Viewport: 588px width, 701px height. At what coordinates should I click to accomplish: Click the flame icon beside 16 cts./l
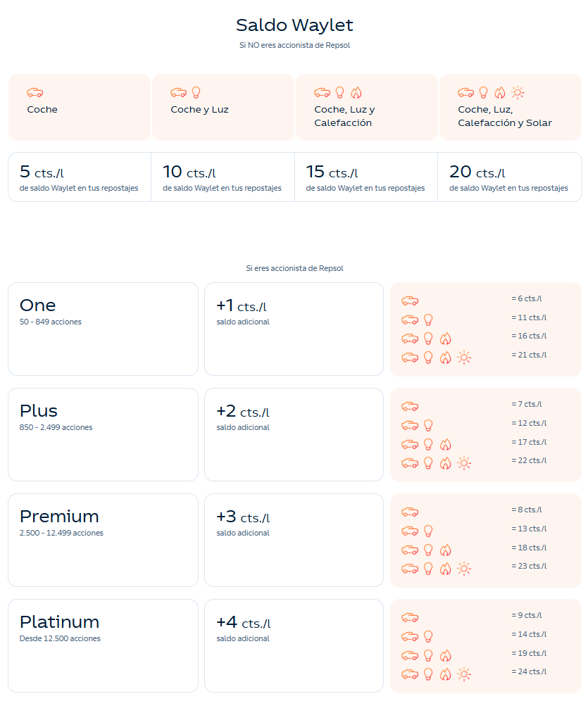click(x=445, y=339)
